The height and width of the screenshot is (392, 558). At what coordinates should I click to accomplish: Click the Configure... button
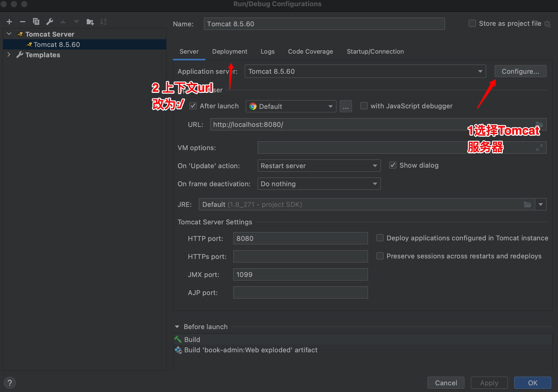(520, 71)
